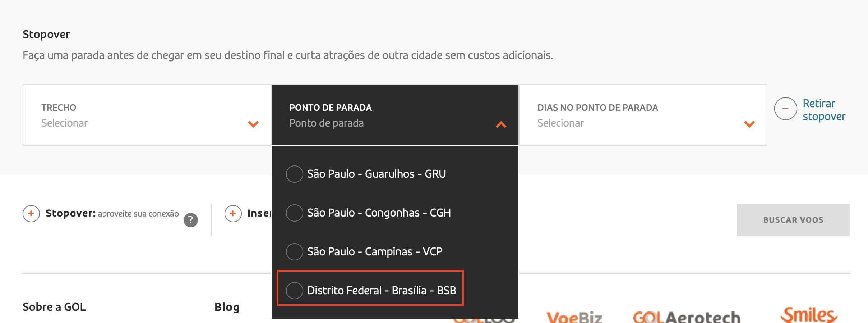Select São Paulo - Guarulhos - GRU radio button
The width and height of the screenshot is (868, 323).
294,174
